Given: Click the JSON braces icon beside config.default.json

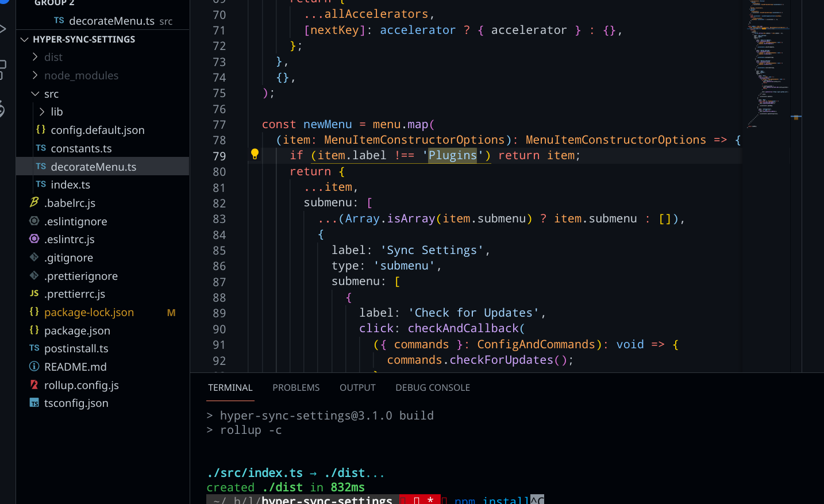Looking at the screenshot, I should 40,130.
